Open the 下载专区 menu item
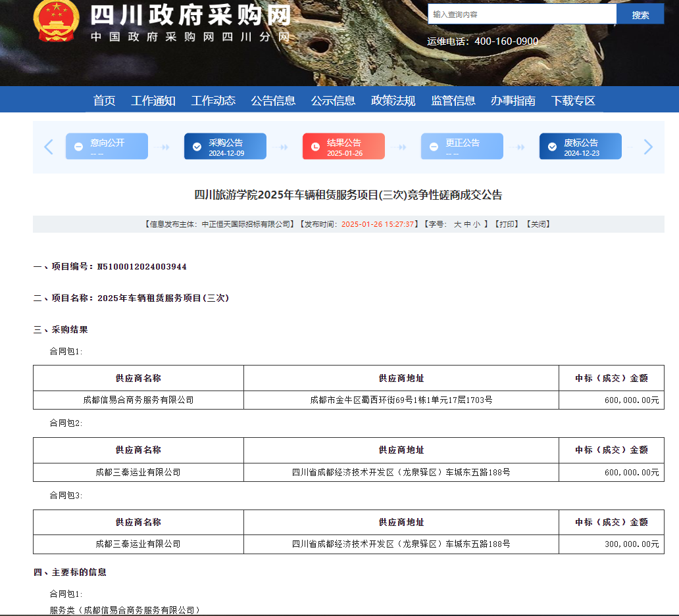679x616 pixels. coord(573,101)
